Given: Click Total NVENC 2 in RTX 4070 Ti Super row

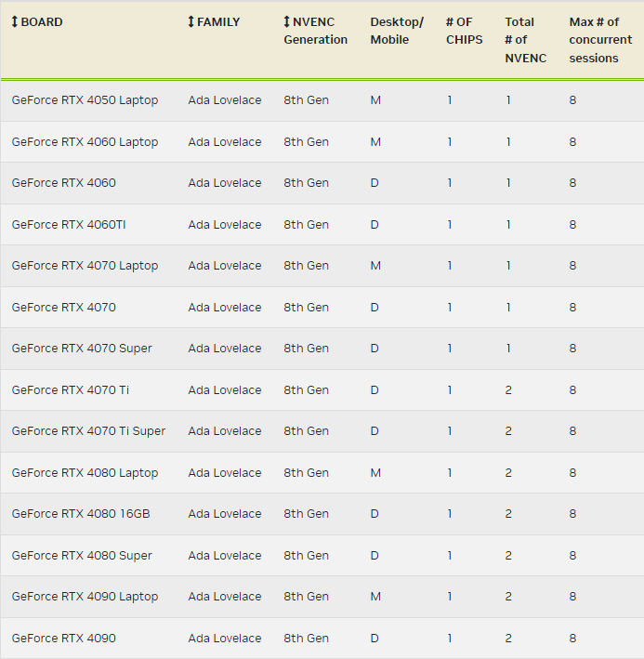Looking at the screenshot, I should 508,431.
